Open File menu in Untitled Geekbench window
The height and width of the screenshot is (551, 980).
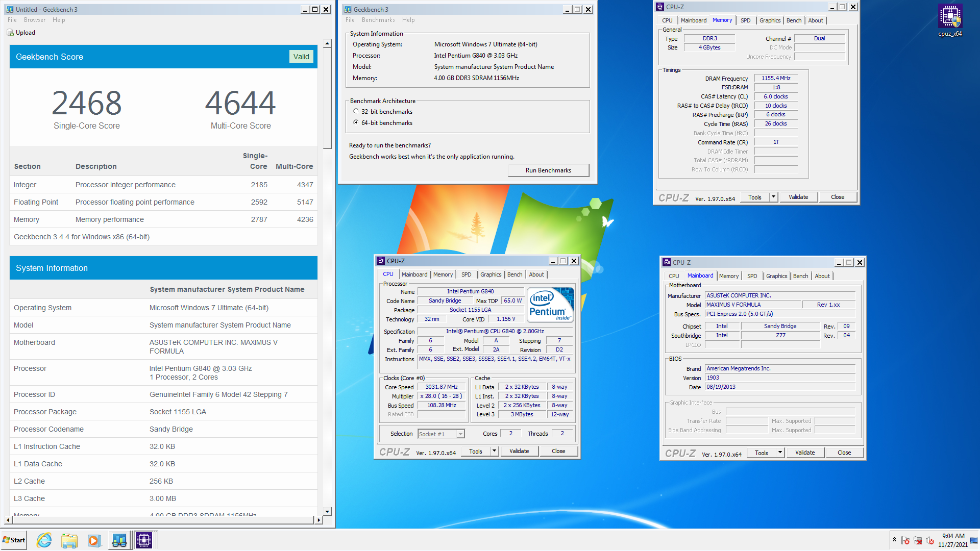pyautogui.click(x=12, y=20)
